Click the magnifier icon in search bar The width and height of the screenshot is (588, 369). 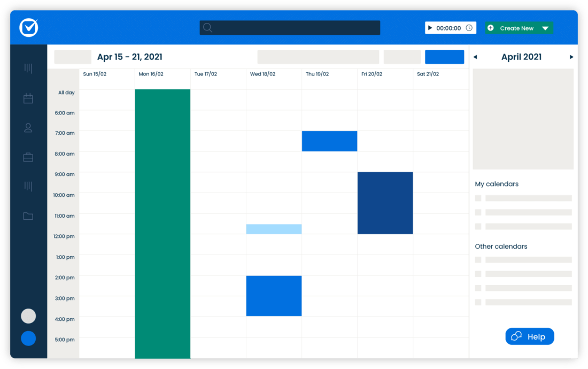coord(208,28)
